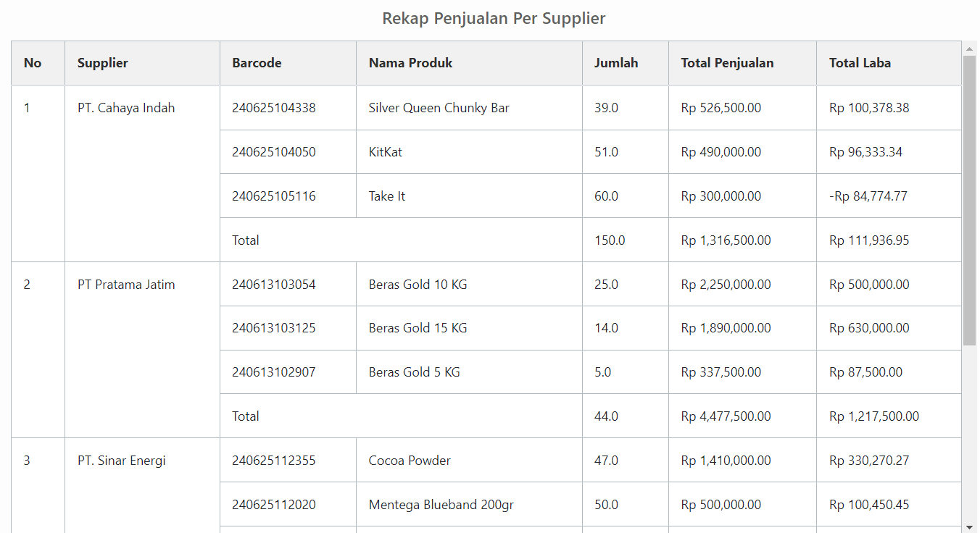Screen dimensions: 980x533
Task: Click the Barcode column header
Action: click(x=257, y=63)
